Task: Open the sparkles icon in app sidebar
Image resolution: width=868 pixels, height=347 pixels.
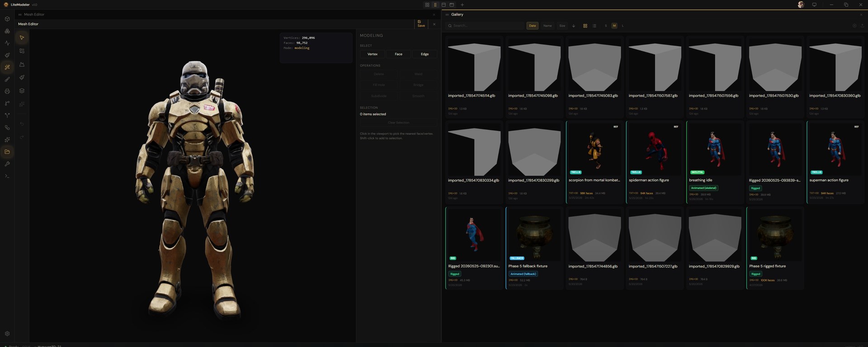Action: 7,140
